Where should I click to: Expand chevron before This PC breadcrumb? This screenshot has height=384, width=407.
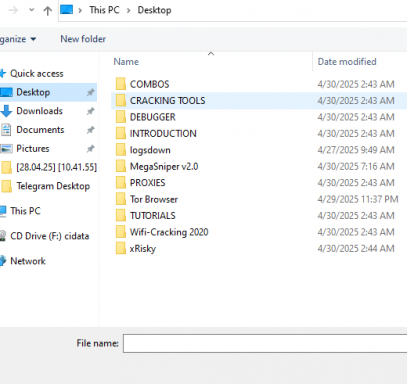click(80, 10)
